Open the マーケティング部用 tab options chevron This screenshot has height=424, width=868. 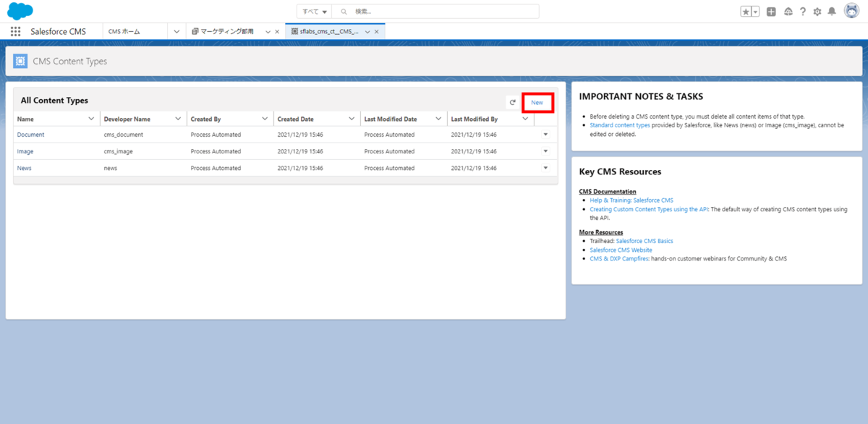click(x=268, y=32)
